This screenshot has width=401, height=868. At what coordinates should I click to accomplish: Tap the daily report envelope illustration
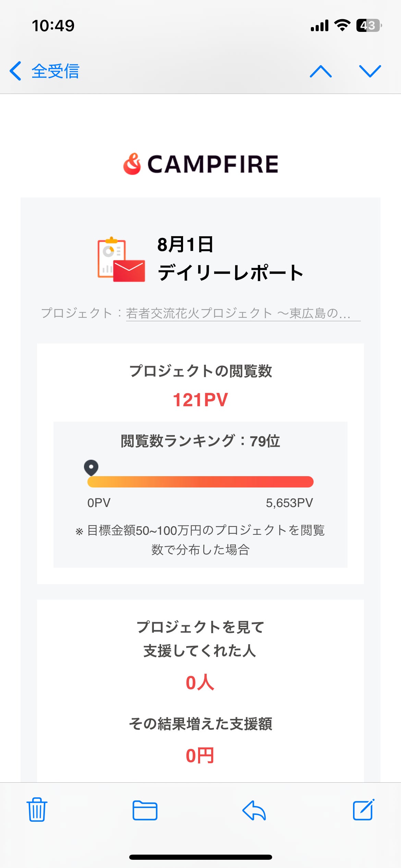coord(121,260)
